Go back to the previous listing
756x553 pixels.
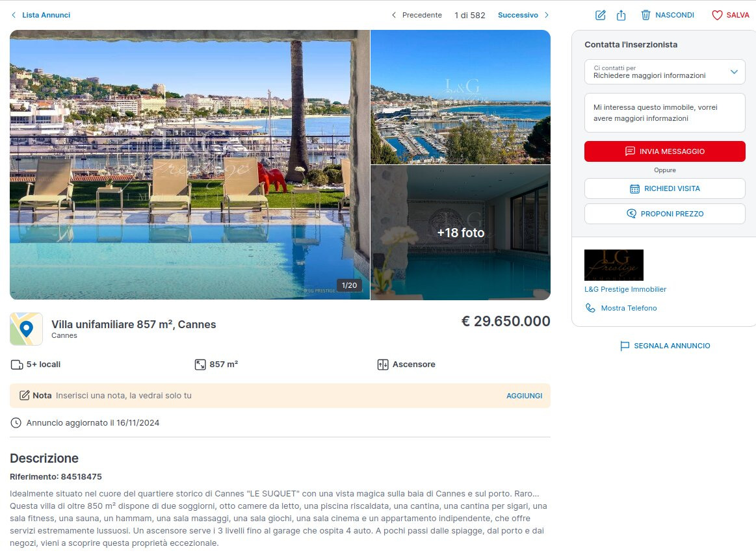tap(416, 15)
